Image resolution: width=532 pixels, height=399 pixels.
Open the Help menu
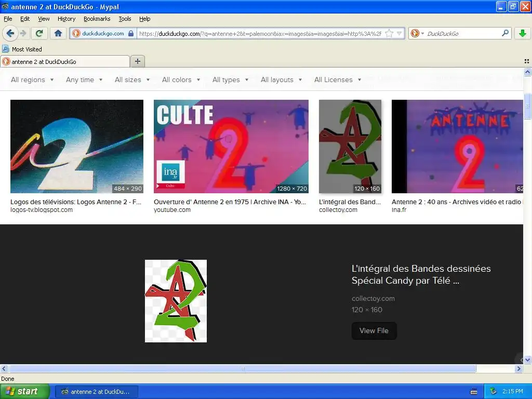point(144,19)
